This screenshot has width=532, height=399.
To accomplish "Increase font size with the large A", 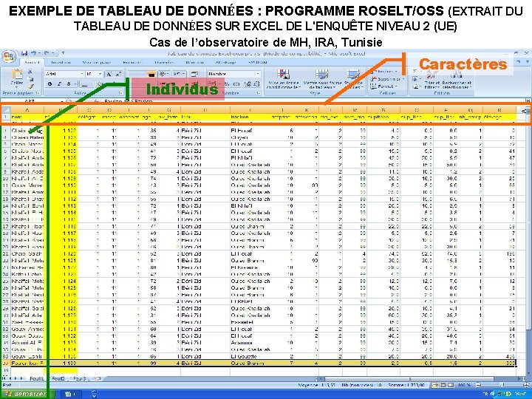I will tap(109, 74).
